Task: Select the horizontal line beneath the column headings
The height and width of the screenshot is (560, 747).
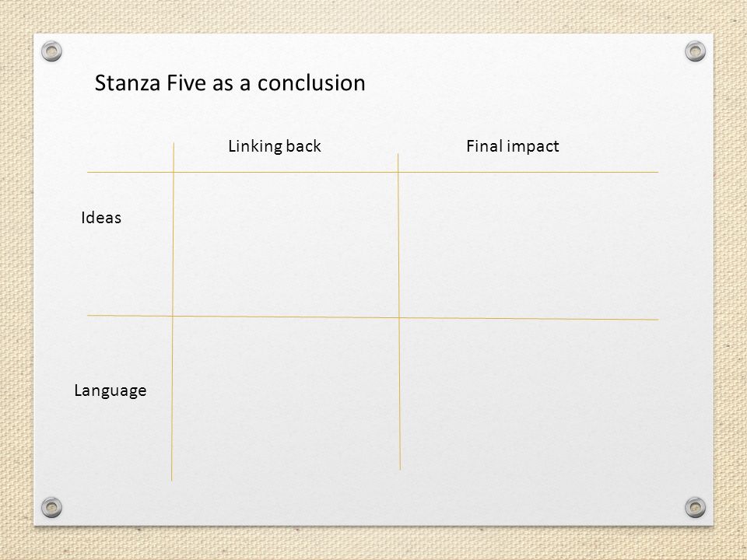Action: click(x=373, y=172)
